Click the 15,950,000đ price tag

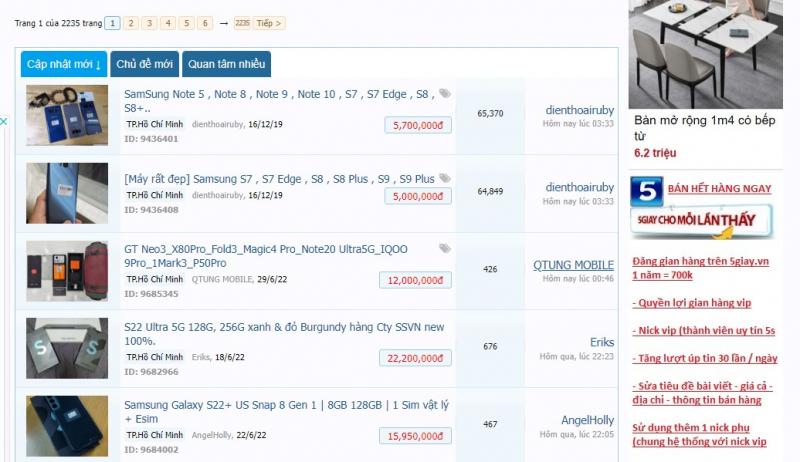(415, 436)
